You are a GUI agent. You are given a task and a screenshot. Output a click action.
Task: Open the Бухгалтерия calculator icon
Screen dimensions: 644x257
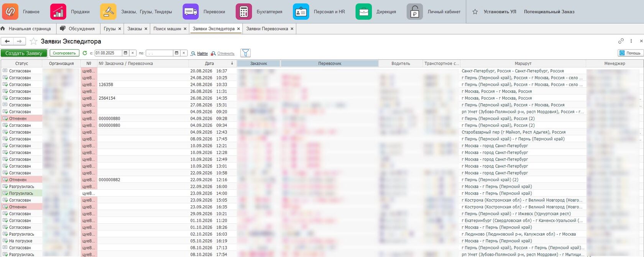(244, 11)
